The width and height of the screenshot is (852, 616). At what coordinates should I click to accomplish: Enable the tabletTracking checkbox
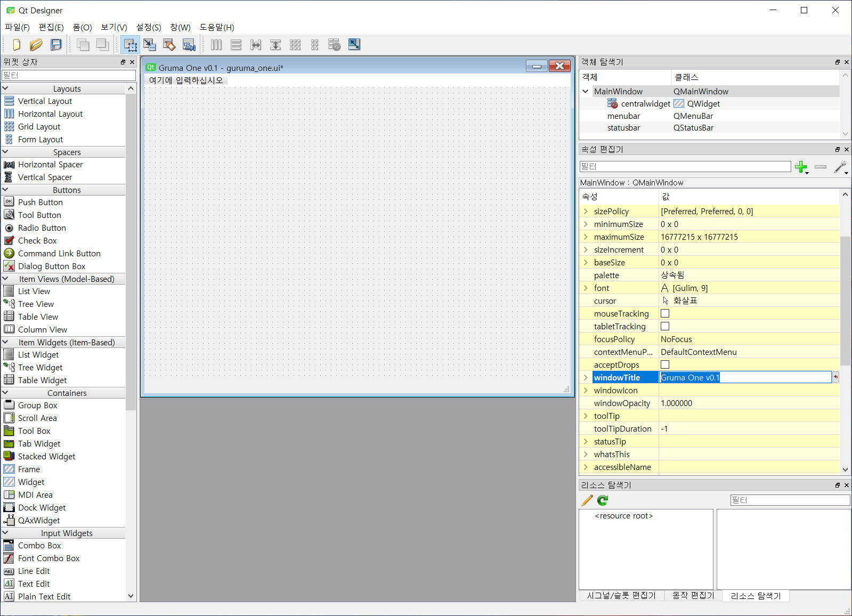point(665,326)
